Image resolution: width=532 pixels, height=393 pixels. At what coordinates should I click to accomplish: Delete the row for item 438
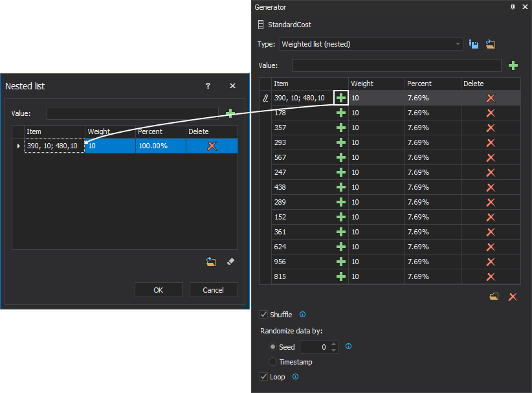click(491, 187)
